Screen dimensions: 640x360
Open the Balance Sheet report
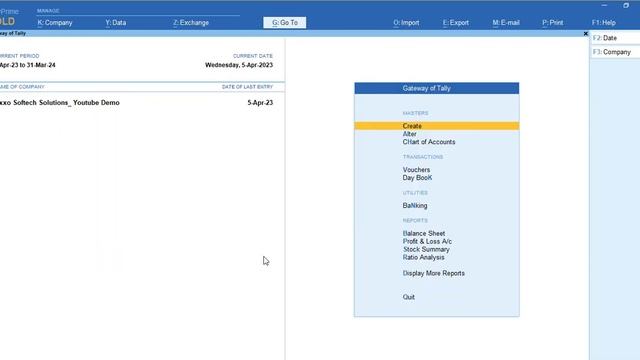[424, 233]
